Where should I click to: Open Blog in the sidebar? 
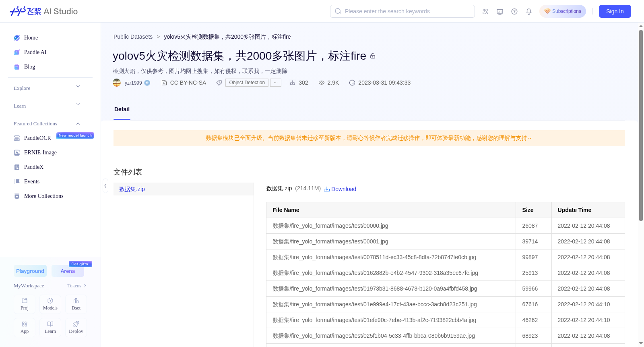tap(30, 67)
